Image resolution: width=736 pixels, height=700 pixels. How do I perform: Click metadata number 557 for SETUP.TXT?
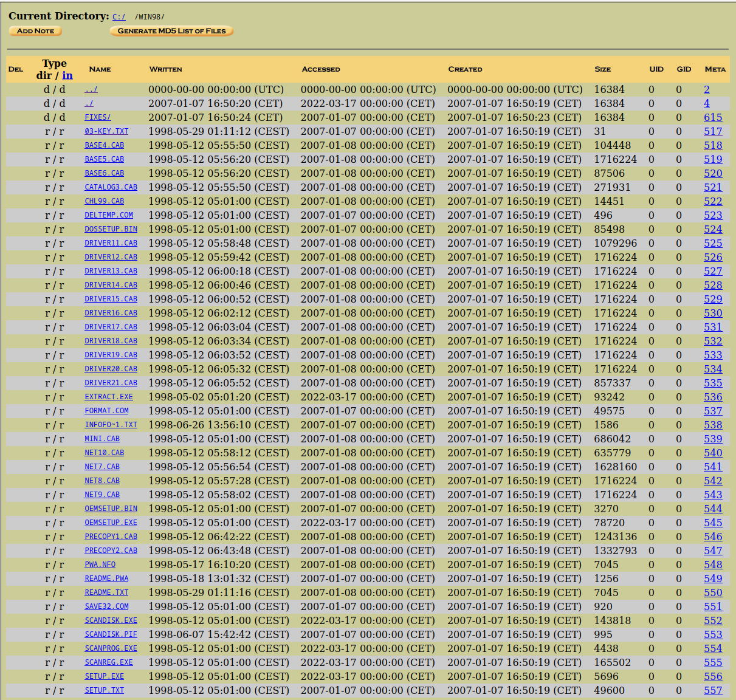pyautogui.click(x=713, y=690)
